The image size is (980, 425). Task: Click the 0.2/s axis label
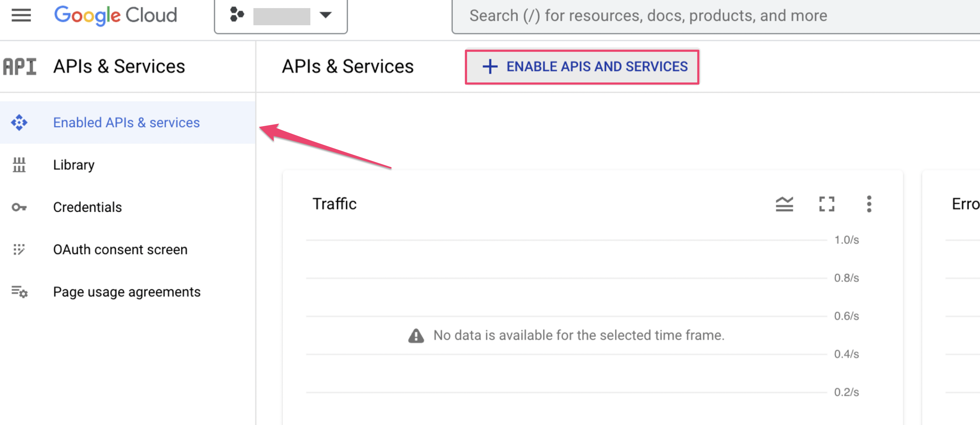pyautogui.click(x=846, y=392)
